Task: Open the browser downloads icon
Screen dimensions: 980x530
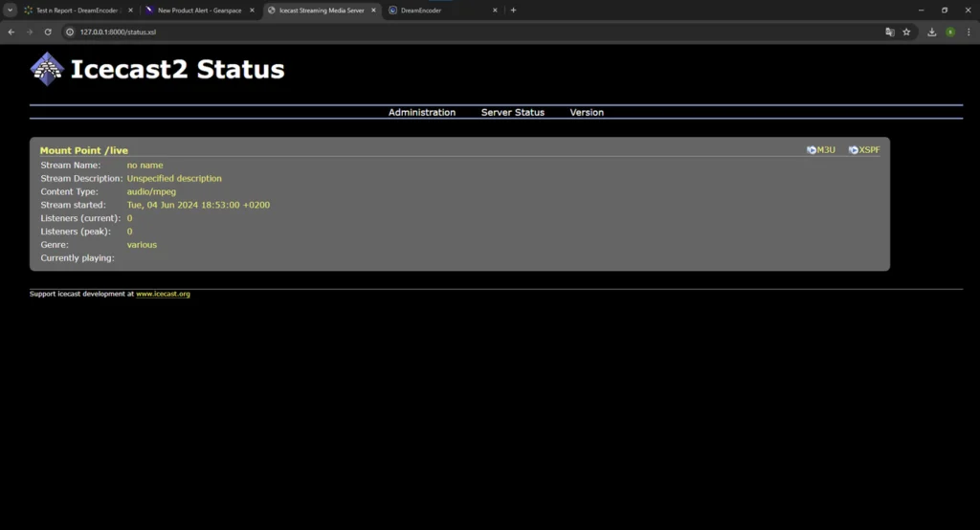Action: [x=932, y=32]
